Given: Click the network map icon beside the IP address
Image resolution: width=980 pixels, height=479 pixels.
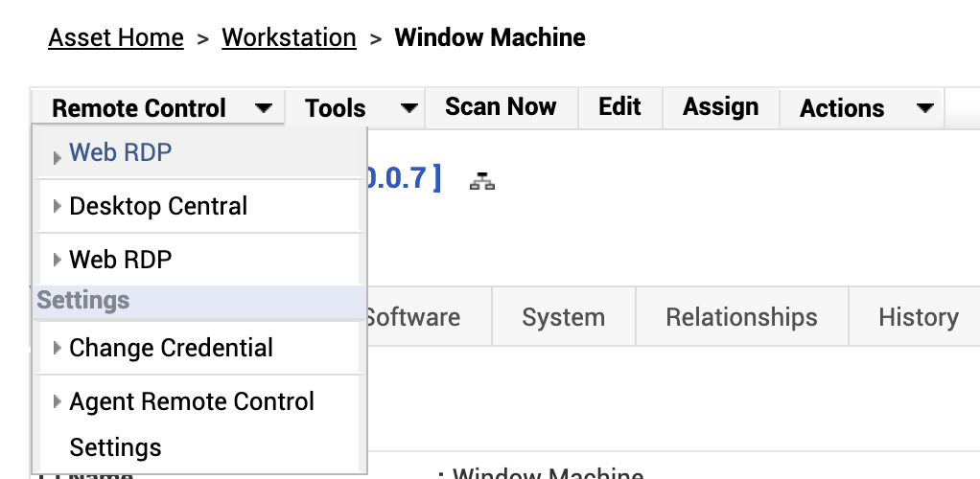Looking at the screenshot, I should [x=482, y=181].
